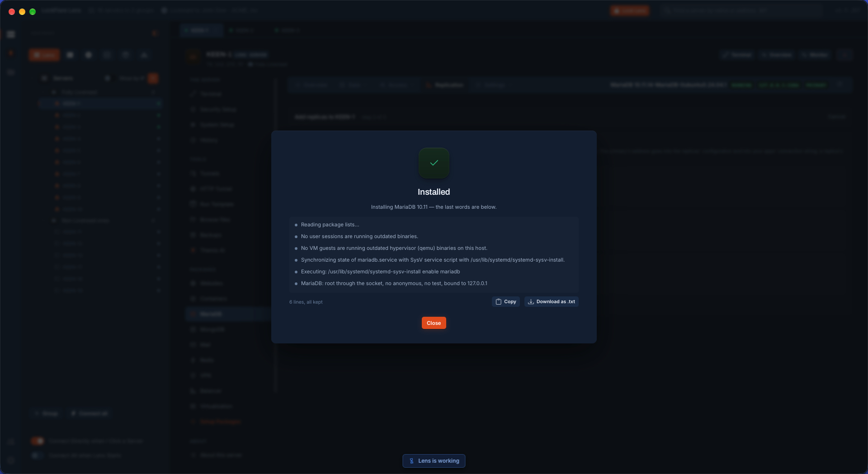The height and width of the screenshot is (474, 868).
Task: Click the "Installed" heading
Action: [434, 192]
